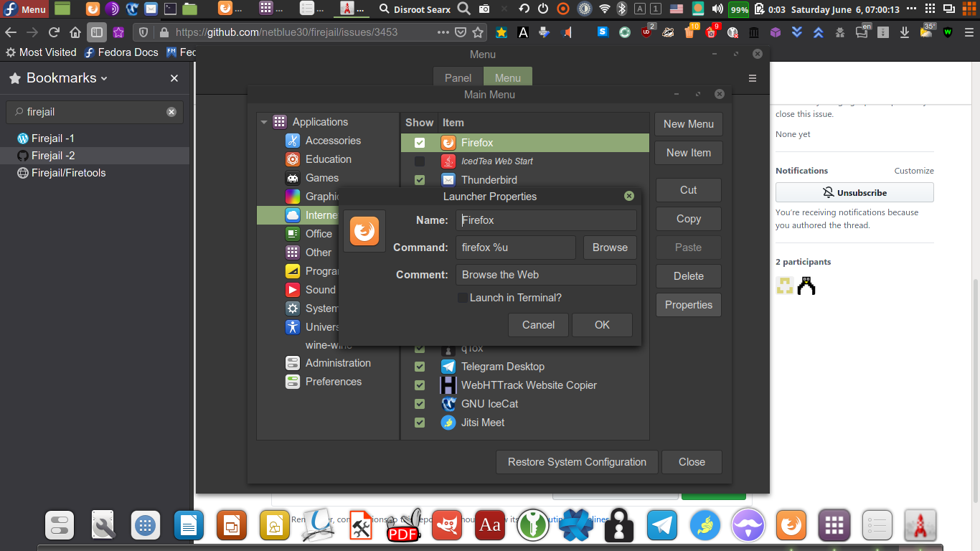Click in the Command field
Viewport: 980px width, 551px height.
tap(516, 248)
